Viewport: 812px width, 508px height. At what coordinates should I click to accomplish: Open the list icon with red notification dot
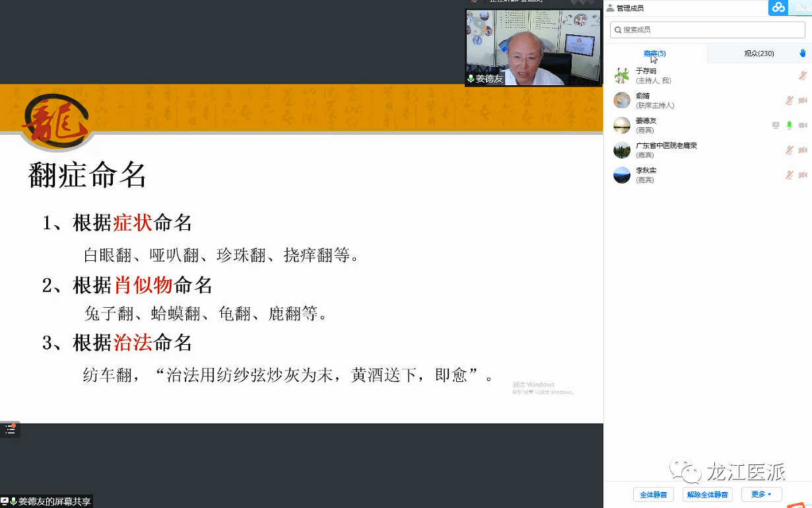[x=10, y=429]
